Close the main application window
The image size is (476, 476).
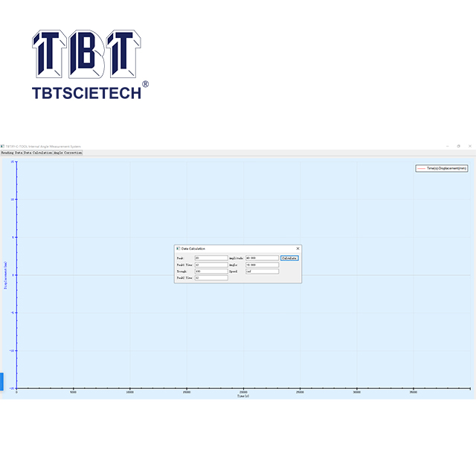[470, 147]
